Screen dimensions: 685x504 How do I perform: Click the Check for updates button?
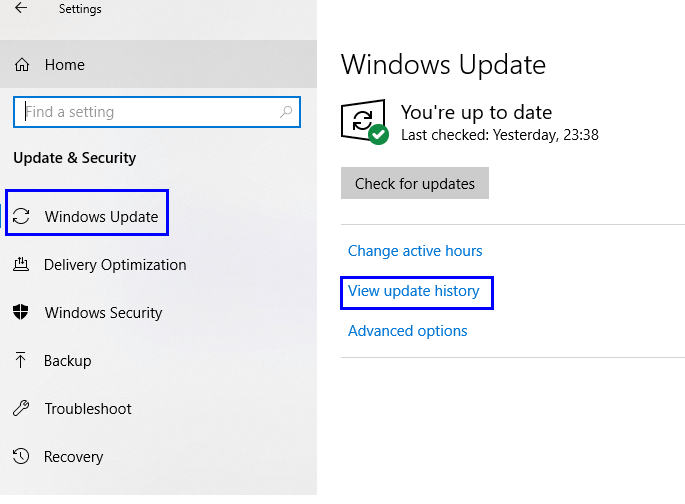coord(415,183)
